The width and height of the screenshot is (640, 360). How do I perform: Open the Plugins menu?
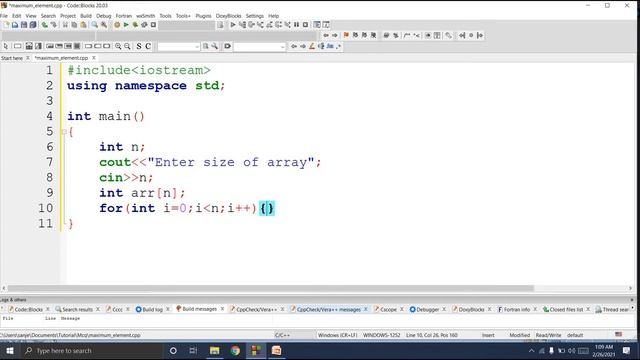pos(203,16)
